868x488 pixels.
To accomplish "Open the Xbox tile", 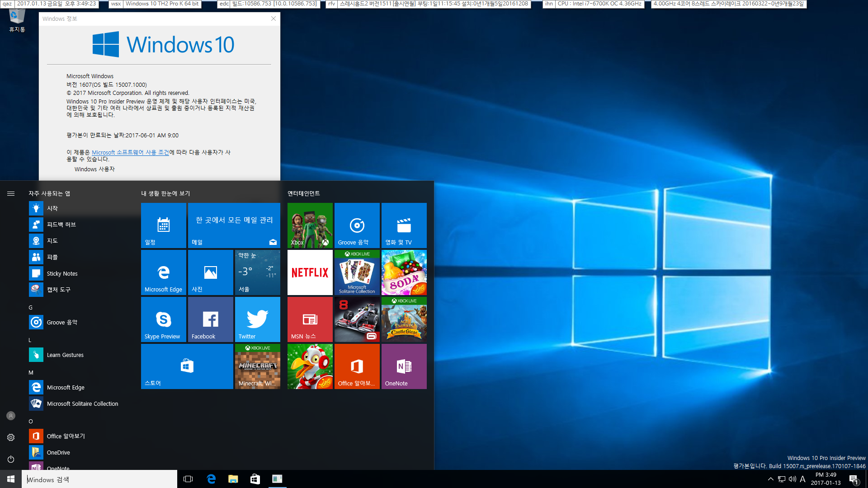I will 310,225.
